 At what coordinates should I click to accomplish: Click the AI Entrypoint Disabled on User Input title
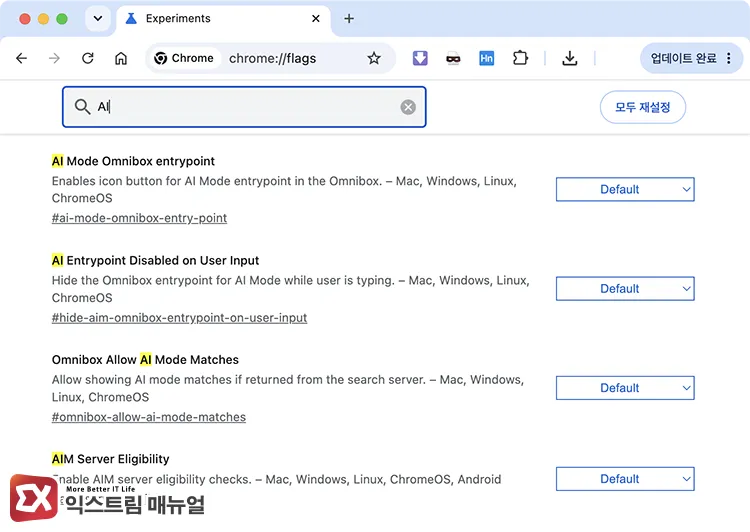[x=155, y=261]
